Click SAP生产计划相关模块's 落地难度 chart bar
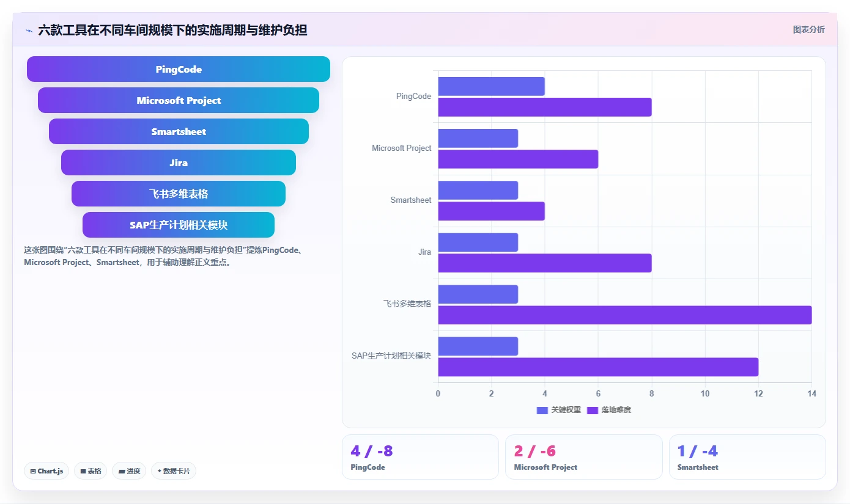Viewport: 850px width, 504px height. tap(598, 367)
